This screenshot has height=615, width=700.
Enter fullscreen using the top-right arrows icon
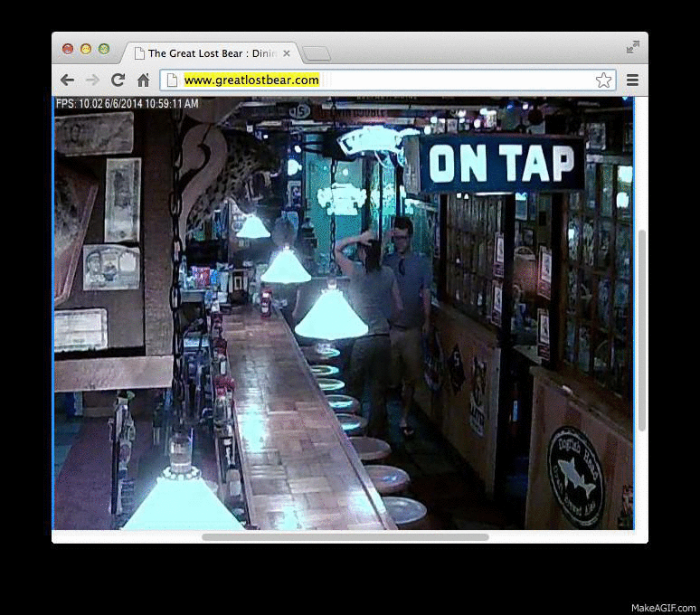[633, 47]
